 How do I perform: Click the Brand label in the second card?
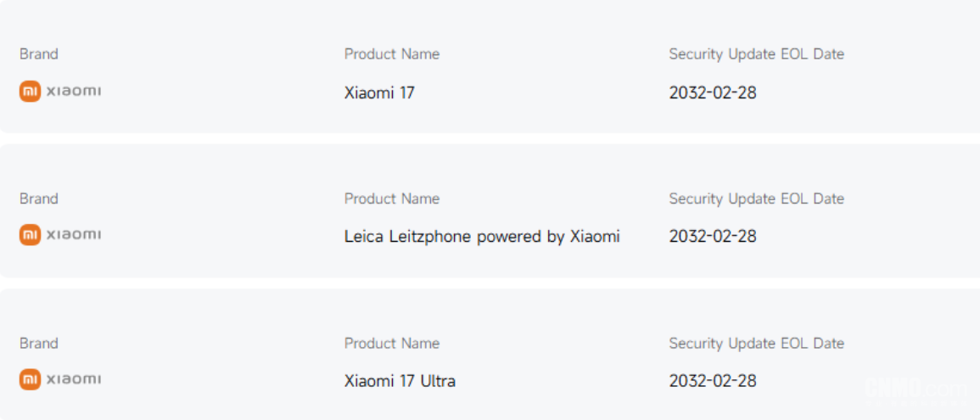point(39,199)
